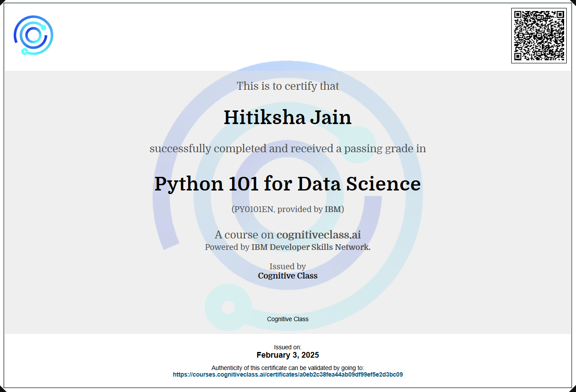Click the 'A course on' text
Screen dimensions: 576x392
click(x=244, y=234)
